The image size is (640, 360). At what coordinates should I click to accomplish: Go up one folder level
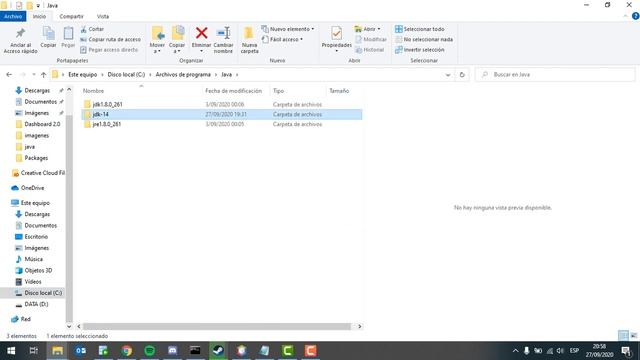pyautogui.click(x=43, y=75)
